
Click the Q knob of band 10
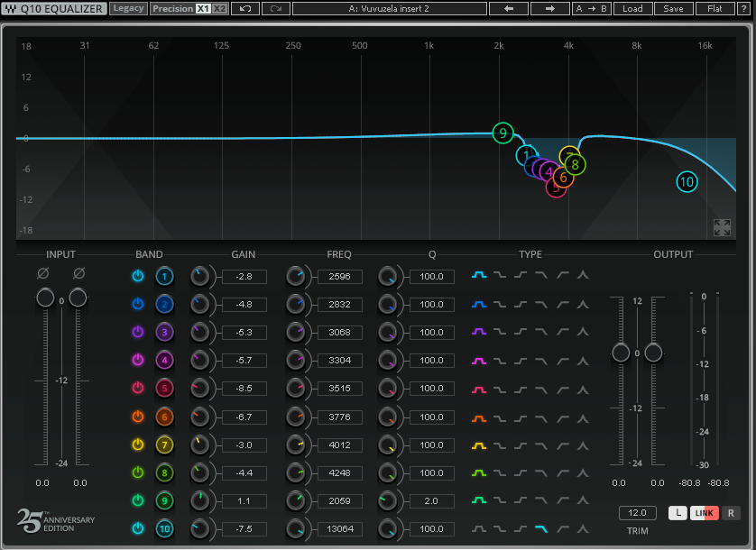387,529
